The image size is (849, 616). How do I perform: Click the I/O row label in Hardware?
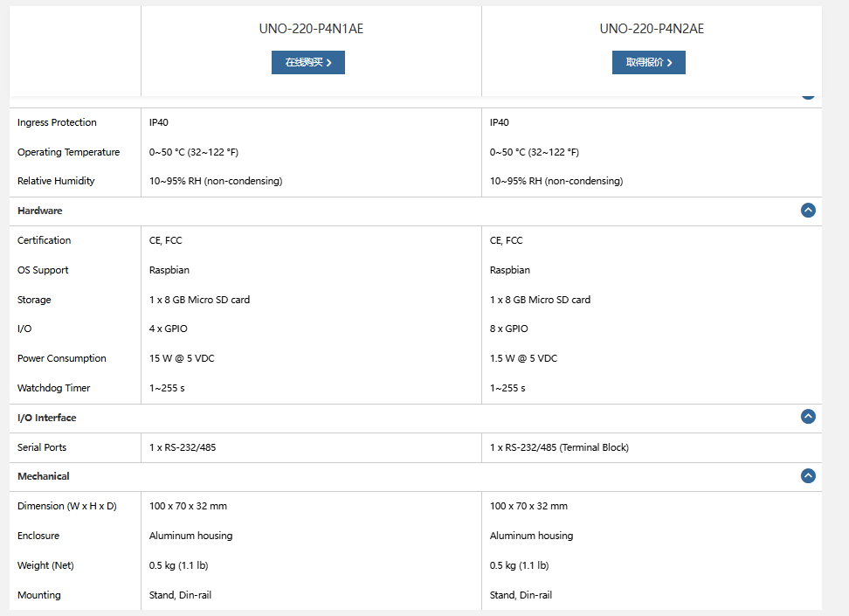[24, 329]
